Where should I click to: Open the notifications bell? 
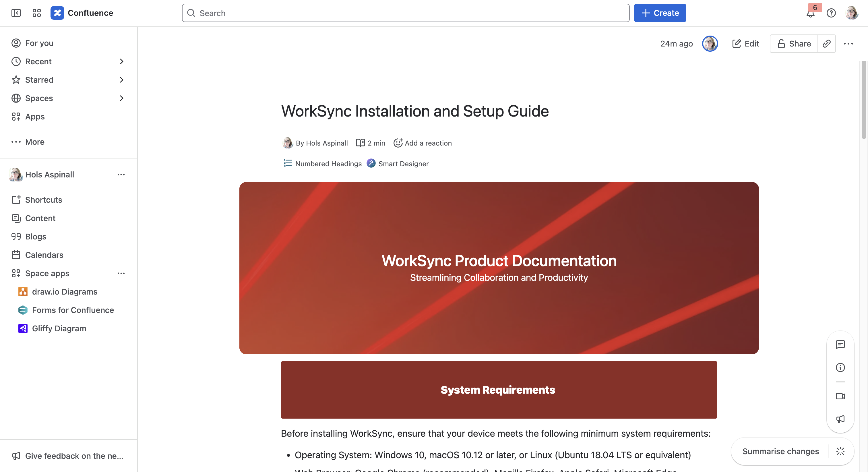click(x=810, y=13)
